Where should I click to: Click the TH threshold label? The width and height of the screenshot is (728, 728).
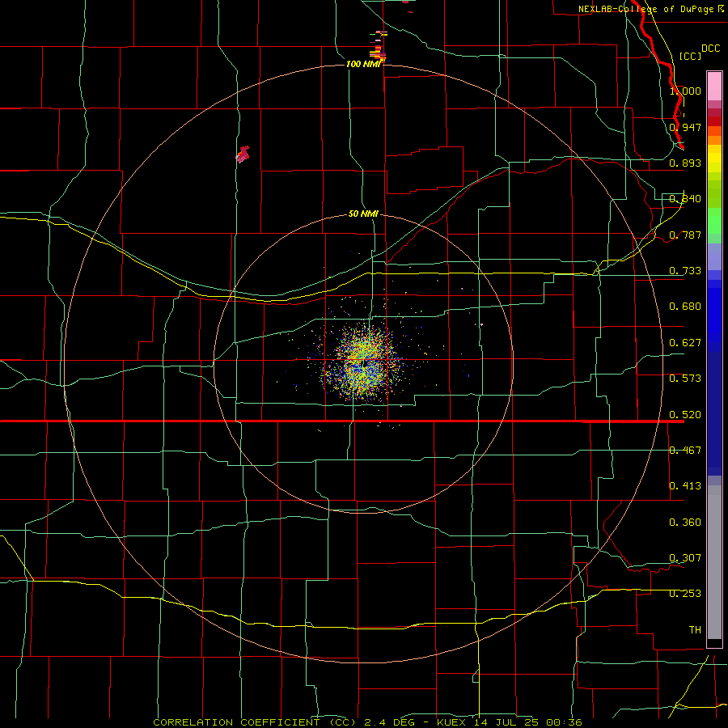[x=695, y=630]
